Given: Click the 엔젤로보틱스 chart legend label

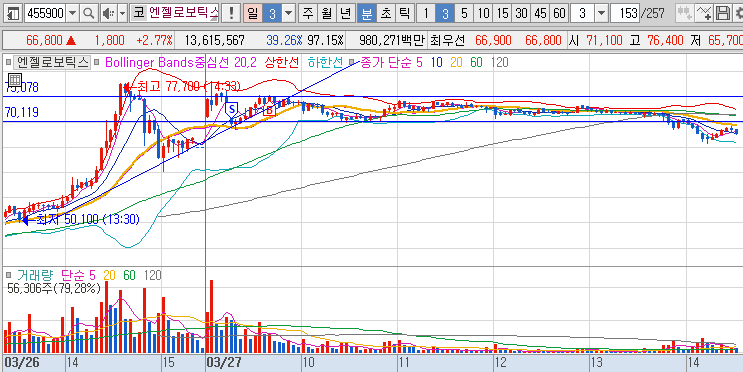Looking at the screenshot, I should 52,62.
